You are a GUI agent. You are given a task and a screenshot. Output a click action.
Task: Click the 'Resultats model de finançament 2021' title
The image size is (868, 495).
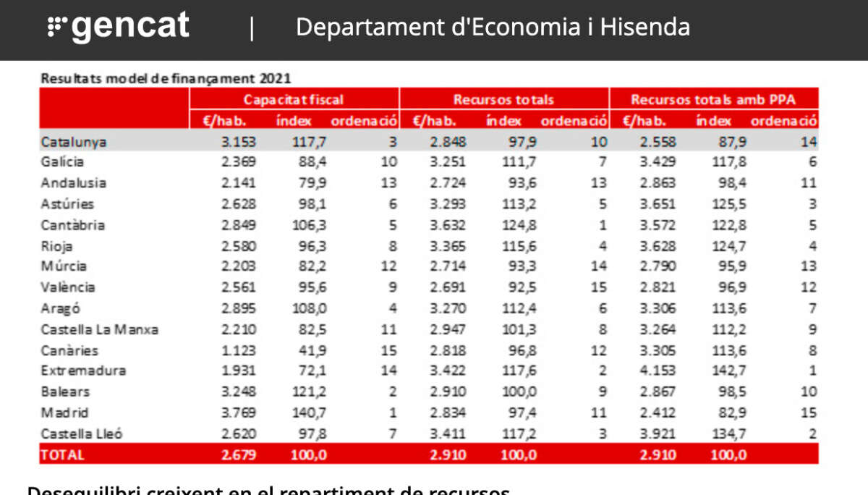point(166,78)
